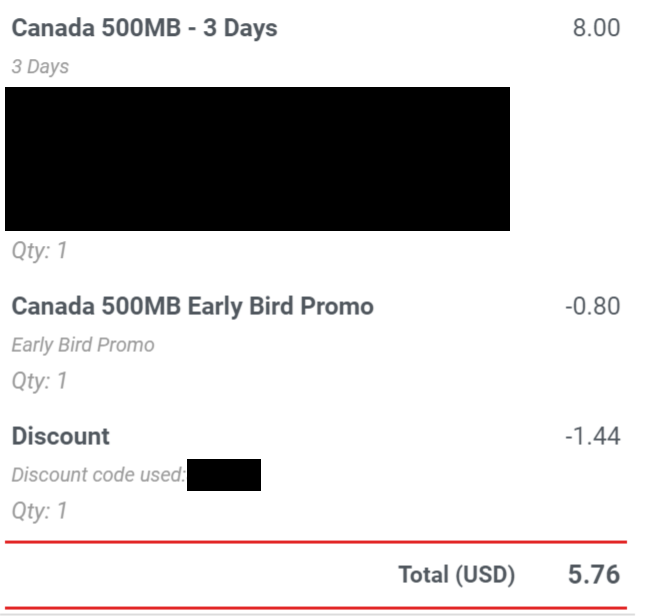Click the Total (USD) label
This screenshot has width=657, height=616.
[x=456, y=575]
